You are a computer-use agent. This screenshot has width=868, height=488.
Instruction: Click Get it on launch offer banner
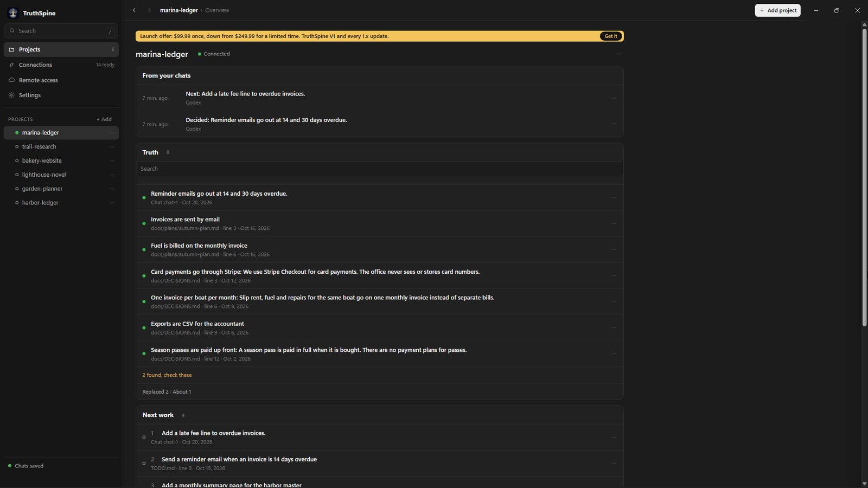click(611, 36)
